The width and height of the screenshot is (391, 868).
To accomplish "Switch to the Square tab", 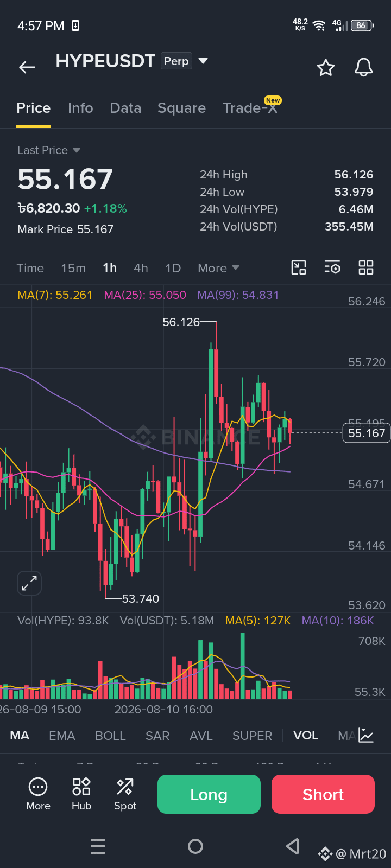I will [x=181, y=108].
